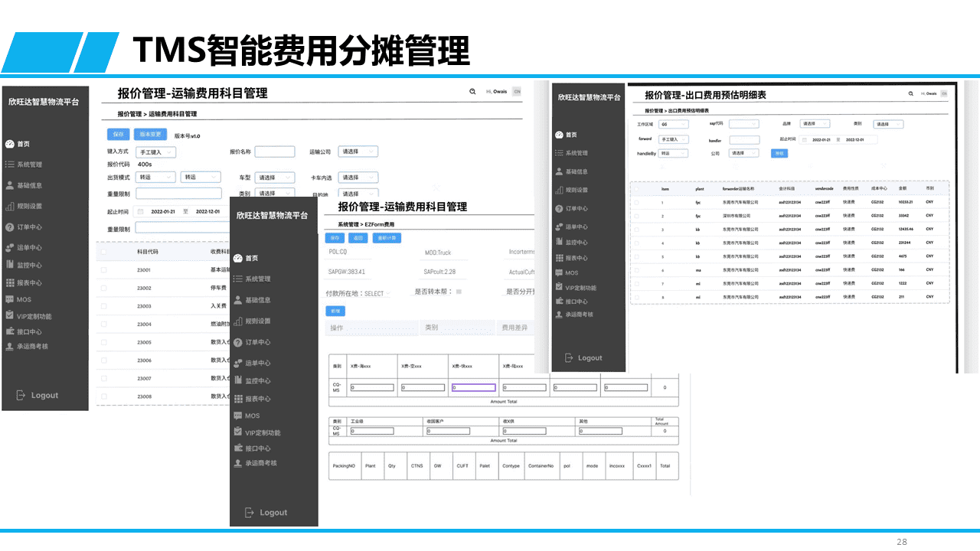Open 基础信息 icon in right window sidebar
The image size is (980, 551).
pos(559,171)
